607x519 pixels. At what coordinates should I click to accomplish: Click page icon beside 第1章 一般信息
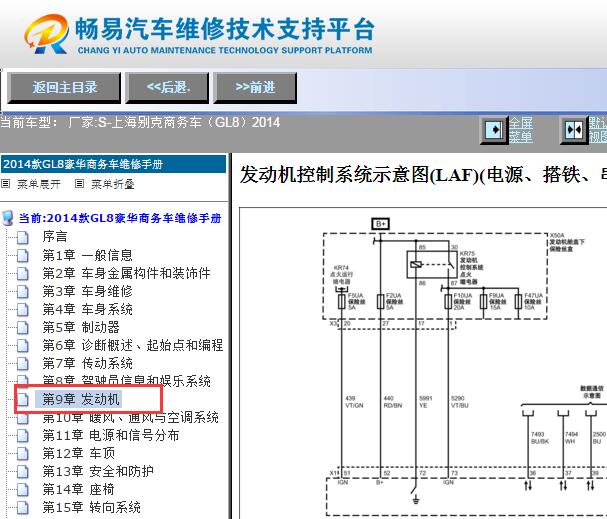23,255
